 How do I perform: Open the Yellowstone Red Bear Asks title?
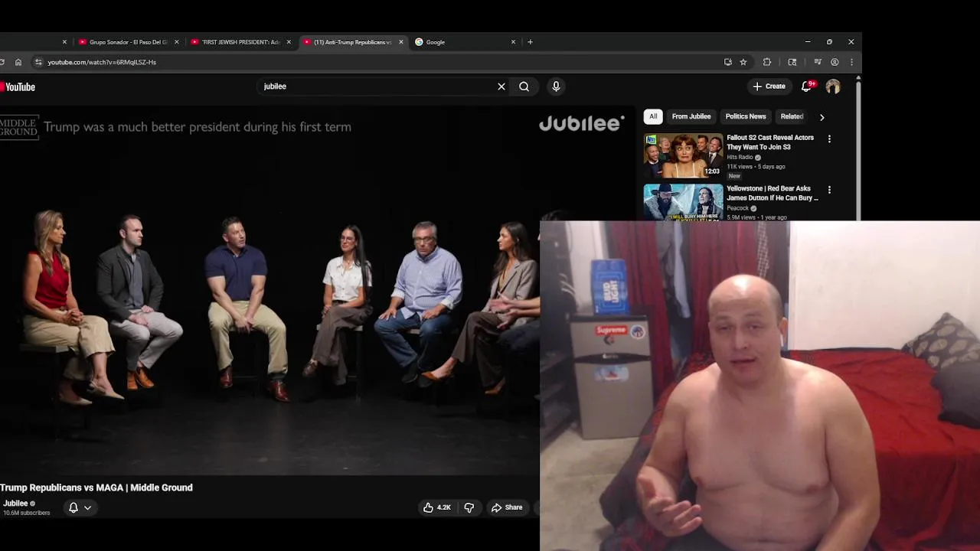tap(772, 193)
